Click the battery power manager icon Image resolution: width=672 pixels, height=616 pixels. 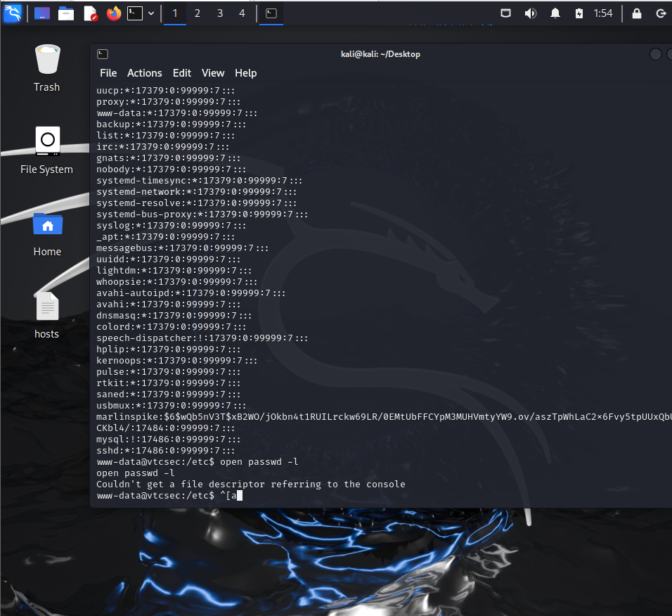579,13
